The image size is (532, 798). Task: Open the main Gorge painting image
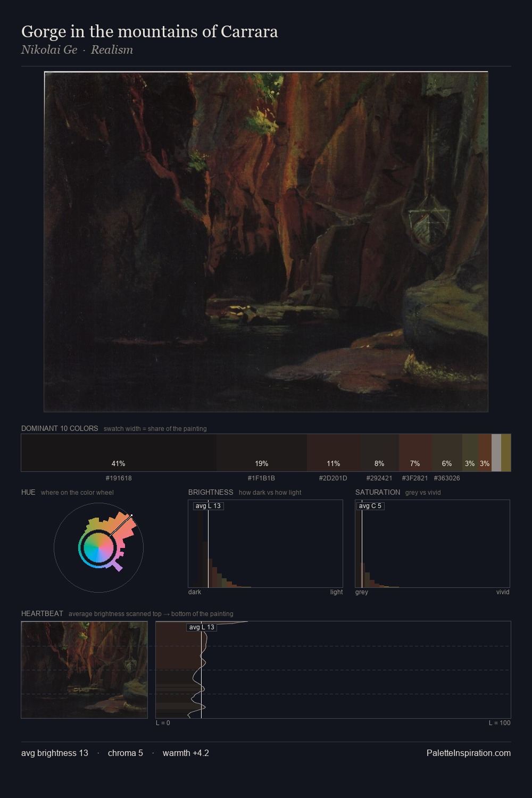pos(266,242)
